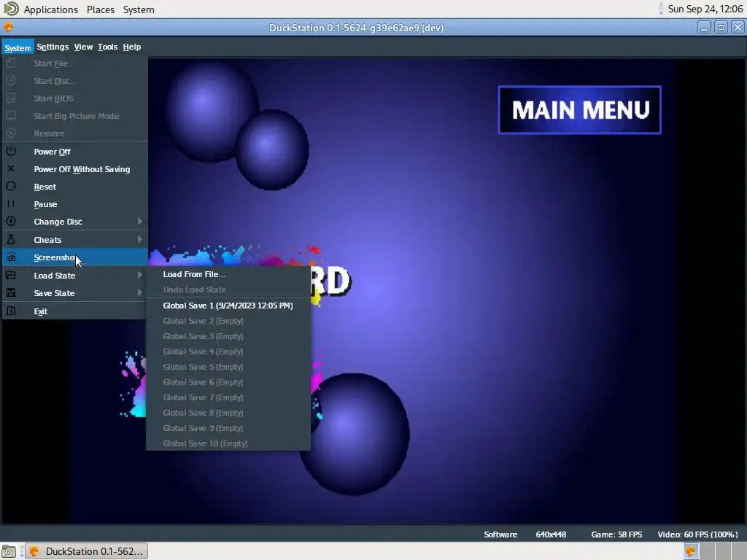747x560 pixels.
Task: Open the Tools menu
Action: [x=107, y=47]
